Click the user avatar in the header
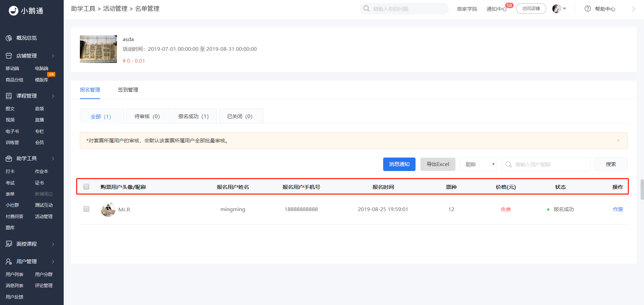644x305 pixels. click(x=557, y=9)
